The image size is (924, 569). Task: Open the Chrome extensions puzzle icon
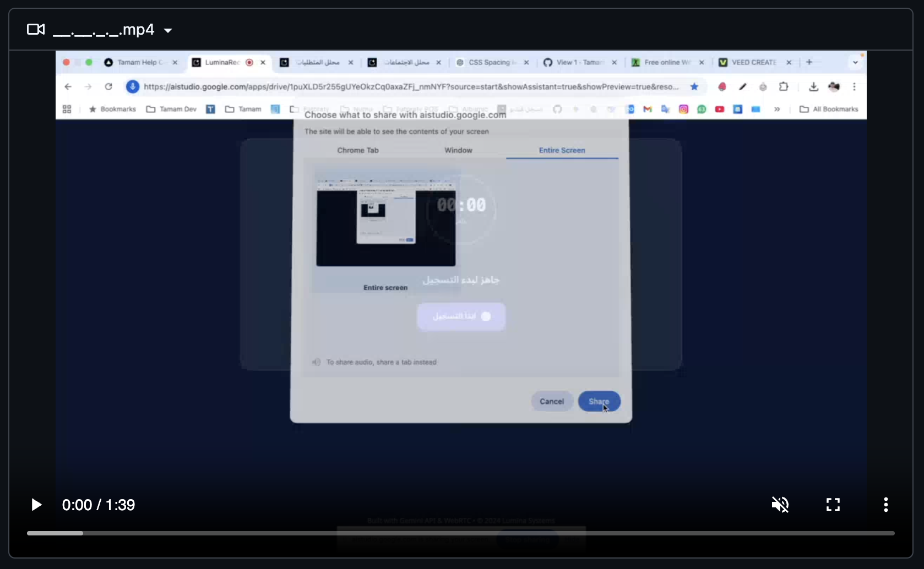[784, 86]
